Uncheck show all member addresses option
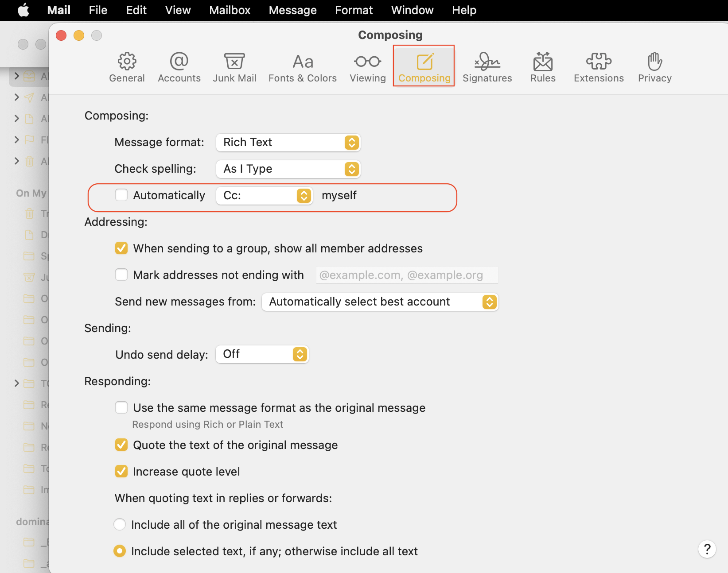728x573 pixels. click(x=121, y=248)
